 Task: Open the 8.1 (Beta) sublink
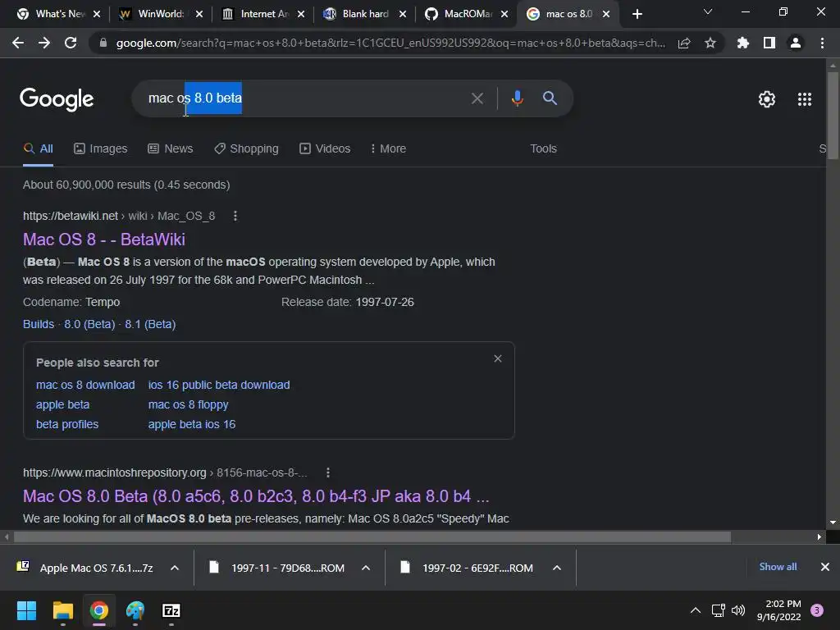[150, 324]
